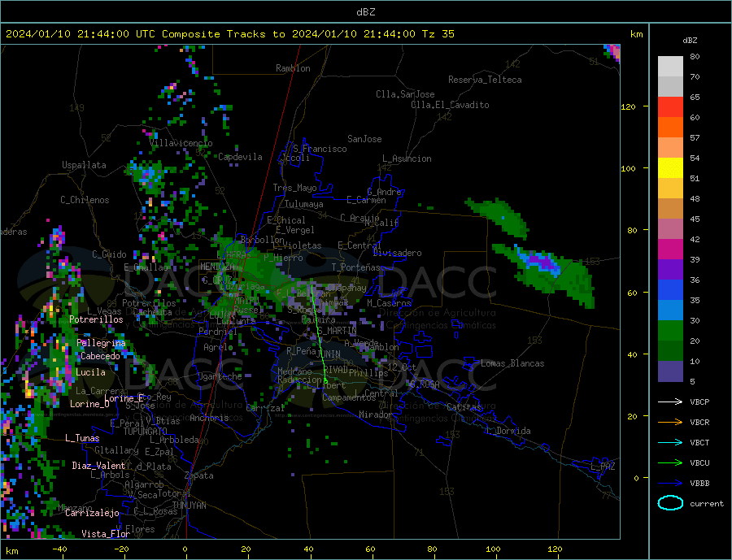
Task: Click the VBBB legend label
Action: pyautogui.click(x=699, y=483)
